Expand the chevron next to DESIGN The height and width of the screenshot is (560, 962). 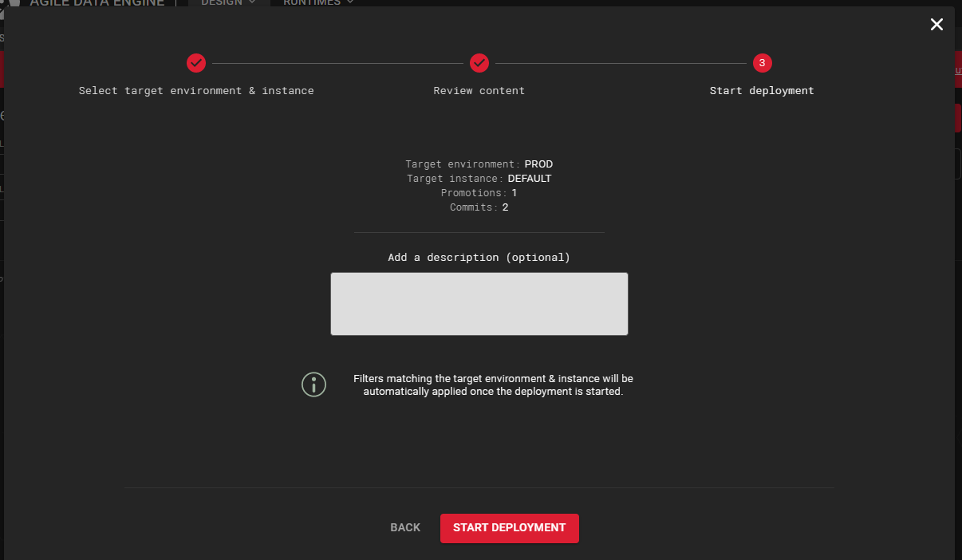(x=252, y=3)
